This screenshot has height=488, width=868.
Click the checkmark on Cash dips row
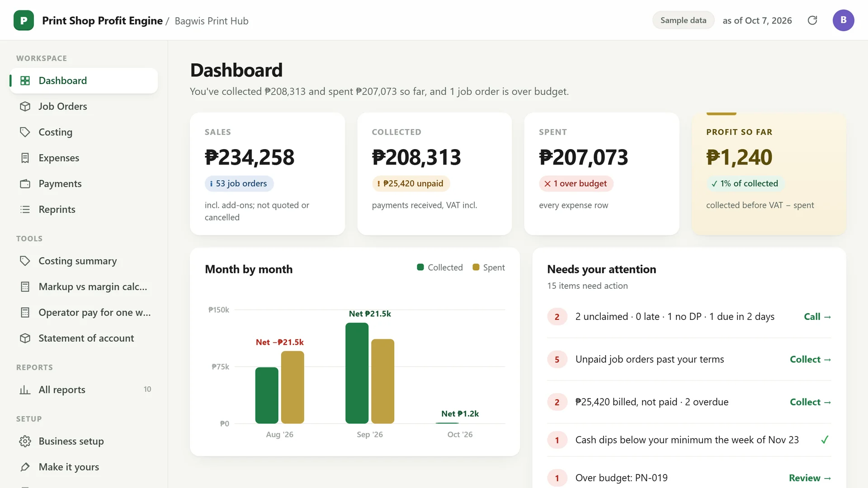(825, 440)
